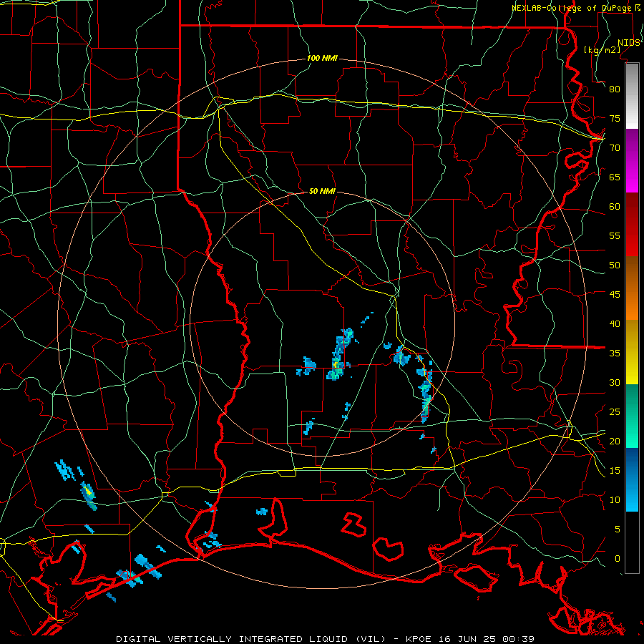Click the yellow-gold color bar segment
Viewport: 644px width, 644px height.
click(x=632, y=352)
